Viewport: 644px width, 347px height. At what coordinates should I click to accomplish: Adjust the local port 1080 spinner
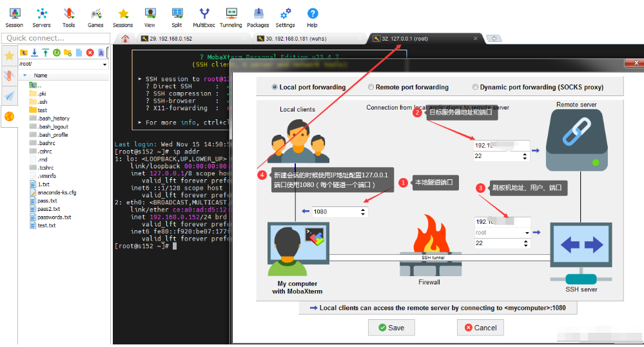[363, 212]
